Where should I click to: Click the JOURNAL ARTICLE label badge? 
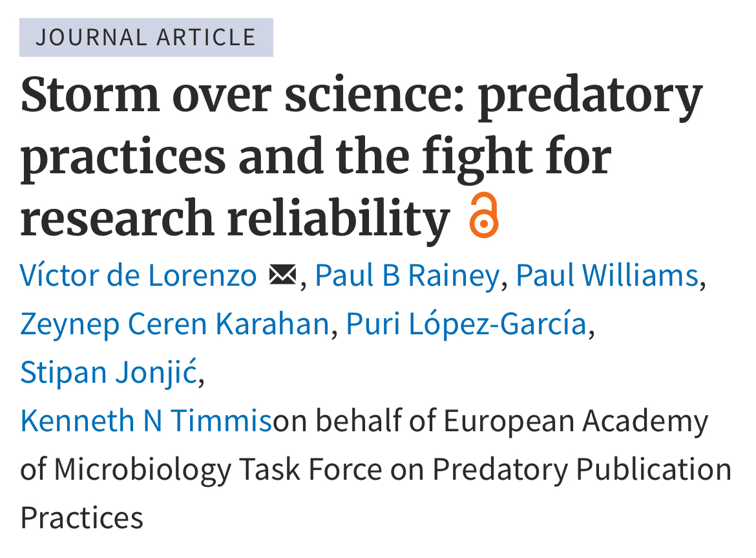coord(146,37)
